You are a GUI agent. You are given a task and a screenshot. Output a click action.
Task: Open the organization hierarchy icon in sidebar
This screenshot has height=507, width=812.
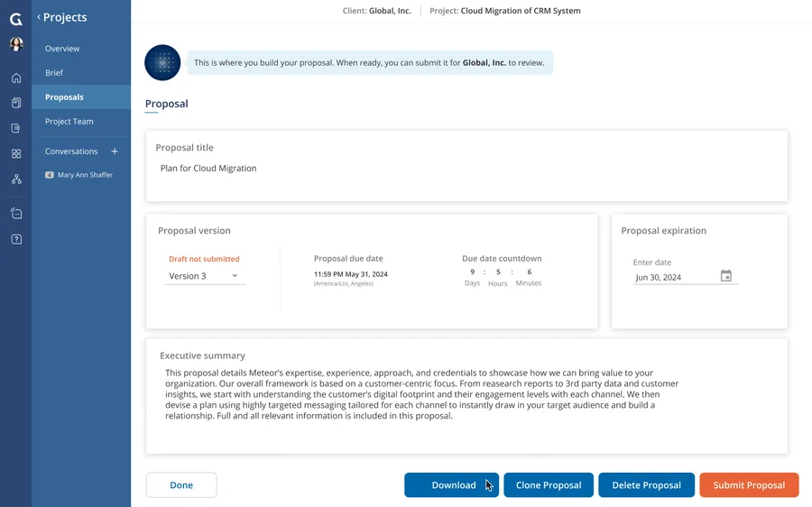point(16,180)
